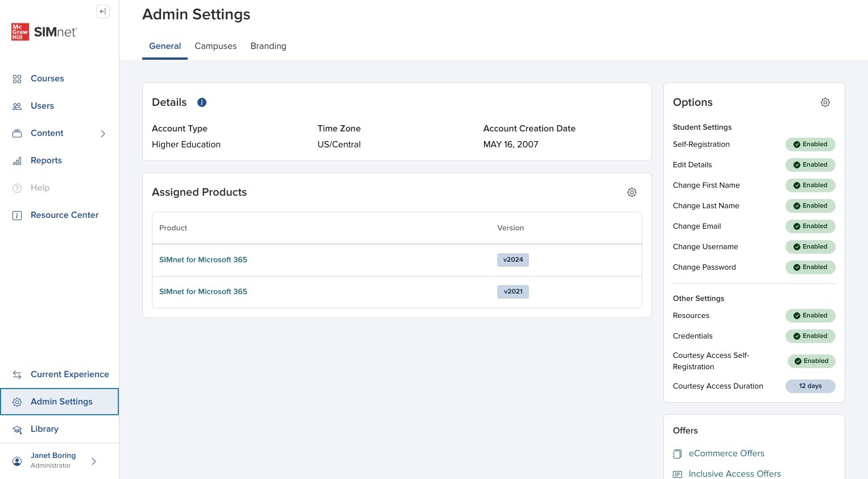Click the Assigned Products heading
Image resolution: width=868 pixels, height=479 pixels.
(199, 192)
